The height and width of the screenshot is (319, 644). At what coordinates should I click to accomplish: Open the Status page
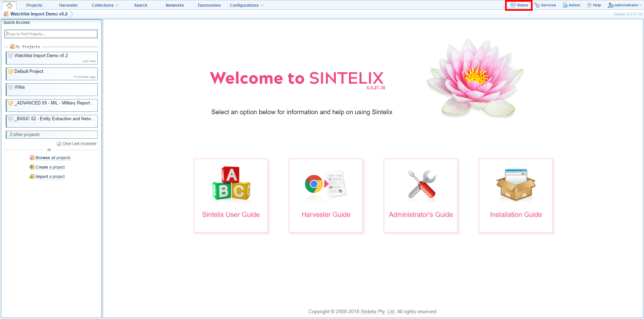coord(519,5)
